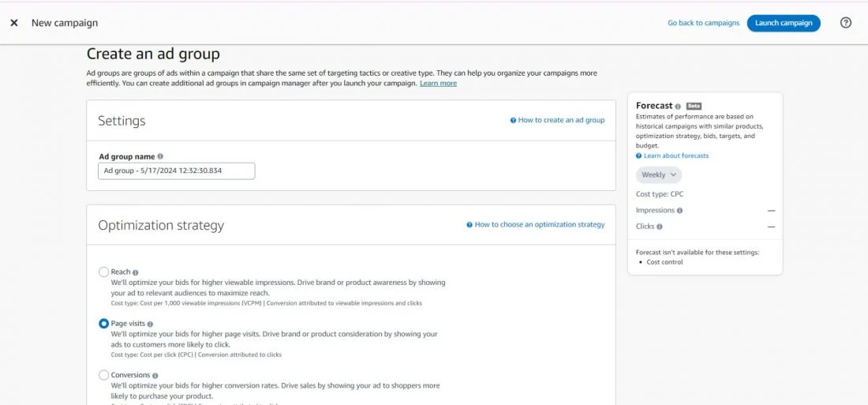Image resolution: width=868 pixels, height=405 pixels.
Task: Click info icon beside Page visits
Action: click(x=151, y=324)
